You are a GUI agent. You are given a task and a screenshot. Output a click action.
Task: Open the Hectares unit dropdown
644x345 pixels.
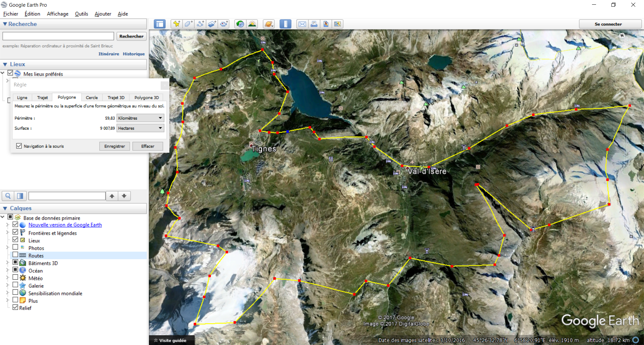(x=140, y=128)
